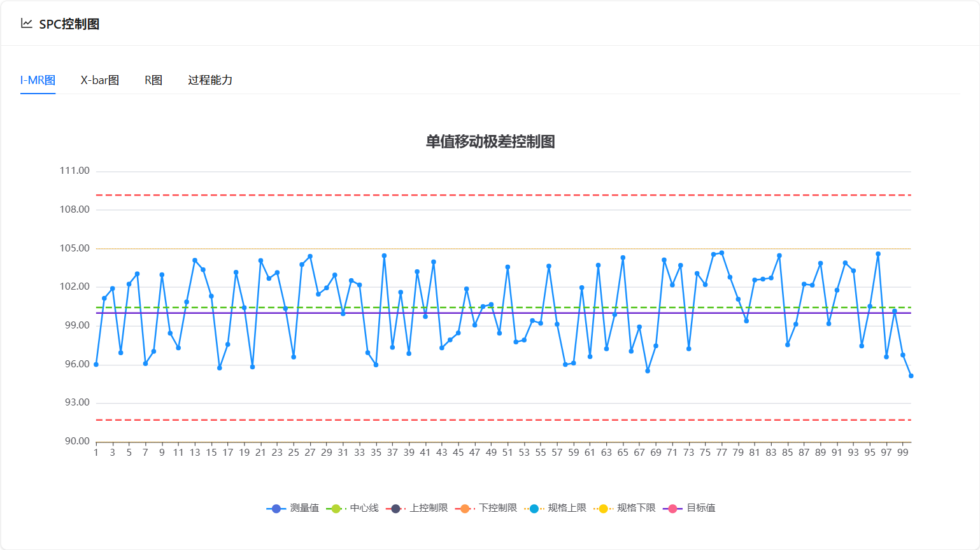Select the first data point at sample 1

(96, 365)
